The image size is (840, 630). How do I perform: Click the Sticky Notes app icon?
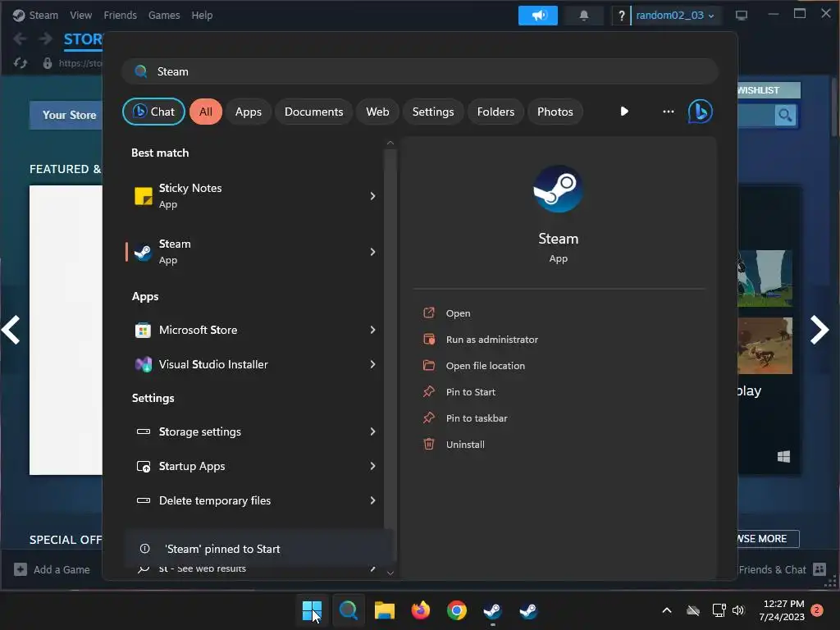[x=143, y=196]
